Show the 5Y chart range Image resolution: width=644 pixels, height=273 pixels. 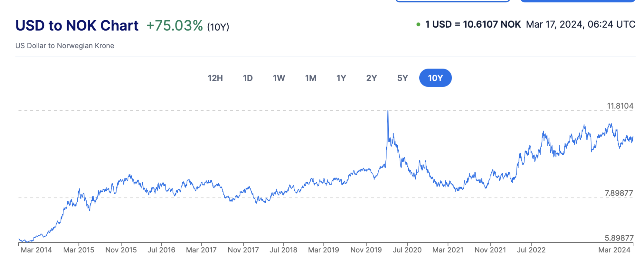(x=402, y=78)
